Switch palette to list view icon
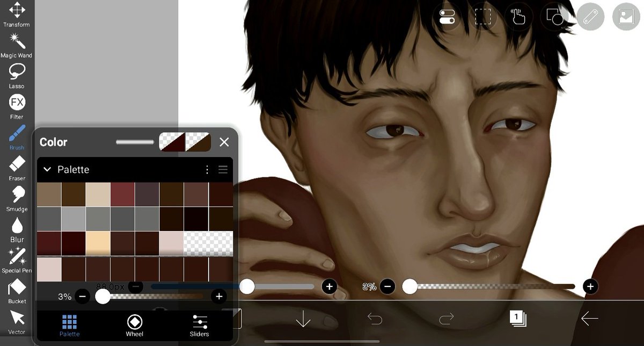The width and height of the screenshot is (644, 346). coord(223,170)
